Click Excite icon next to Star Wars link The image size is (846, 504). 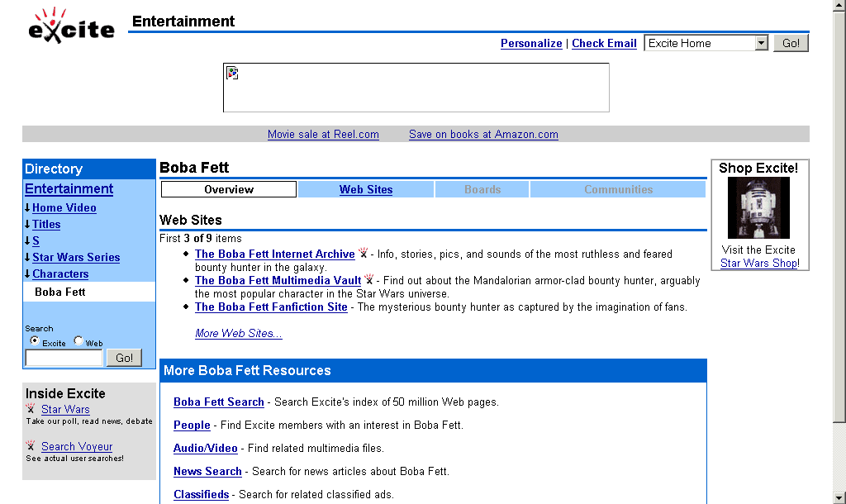(x=31, y=408)
